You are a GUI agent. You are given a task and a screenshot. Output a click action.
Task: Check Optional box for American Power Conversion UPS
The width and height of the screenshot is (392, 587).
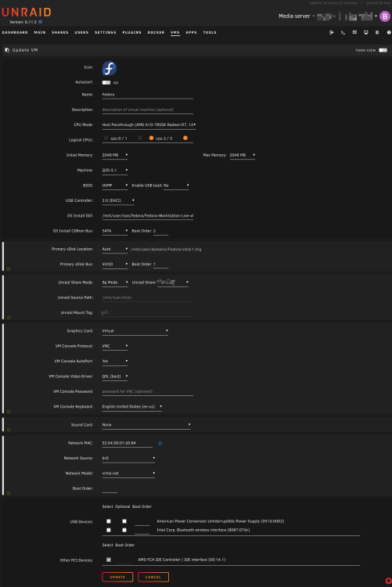point(124,521)
